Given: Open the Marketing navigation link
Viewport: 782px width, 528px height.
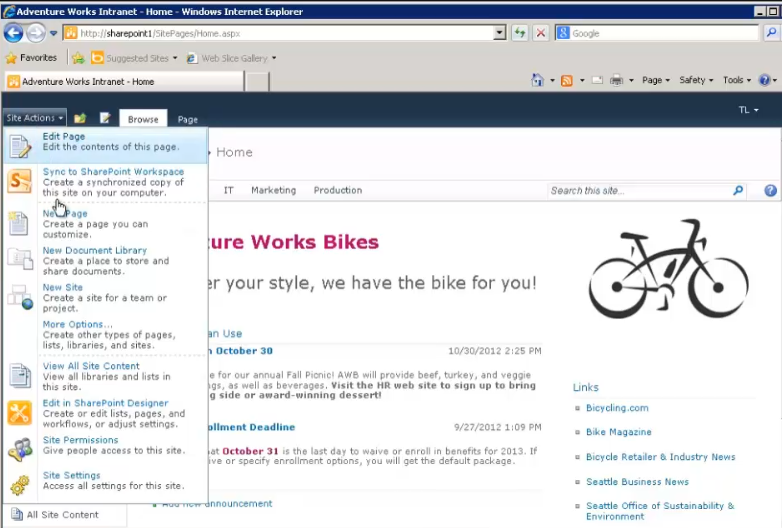Looking at the screenshot, I should pos(273,190).
